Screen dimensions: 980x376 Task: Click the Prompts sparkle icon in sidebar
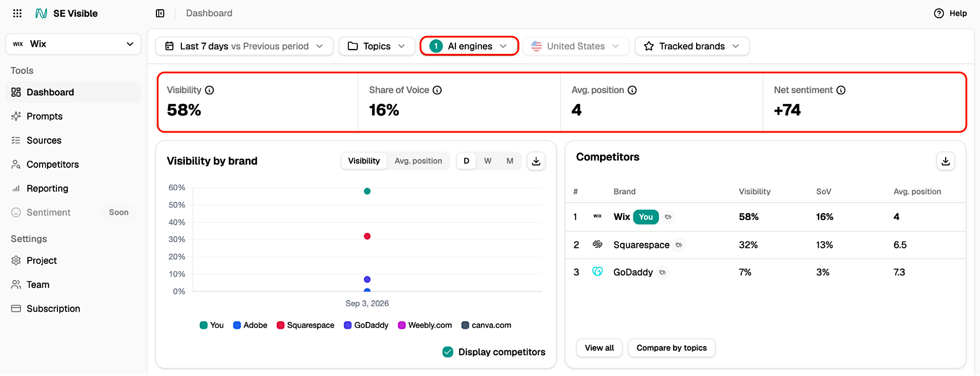click(16, 116)
